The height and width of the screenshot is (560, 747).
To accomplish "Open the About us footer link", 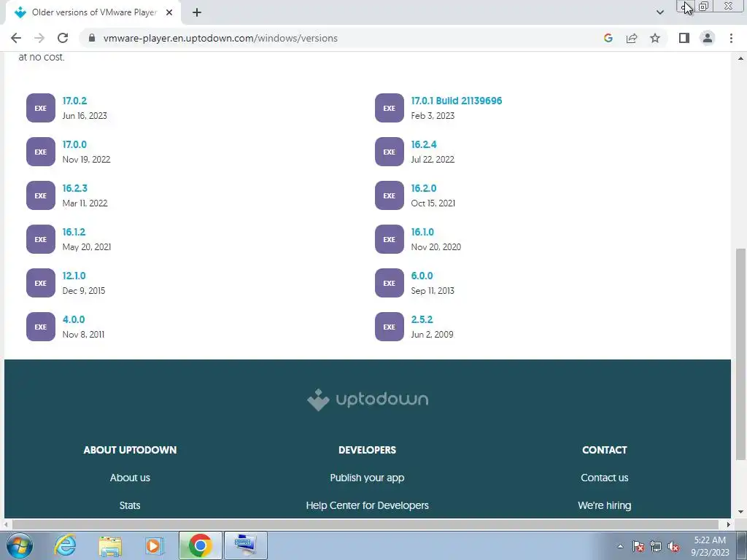I will tap(130, 478).
